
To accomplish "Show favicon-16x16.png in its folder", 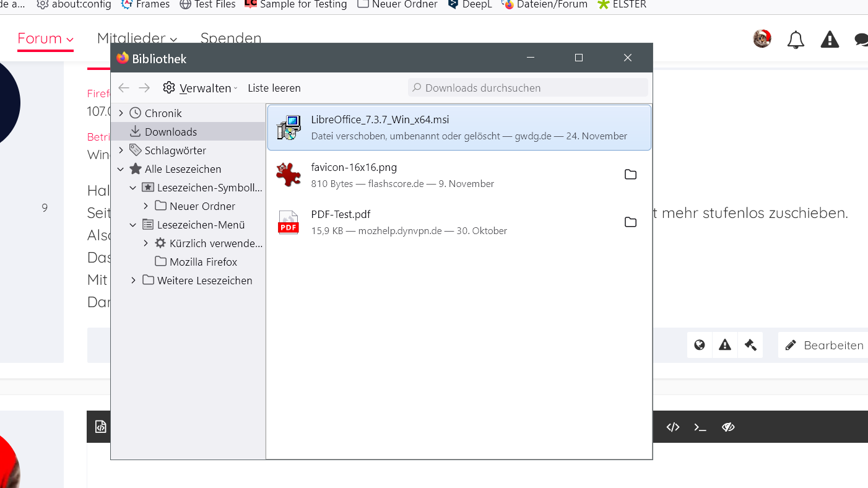I will point(630,175).
